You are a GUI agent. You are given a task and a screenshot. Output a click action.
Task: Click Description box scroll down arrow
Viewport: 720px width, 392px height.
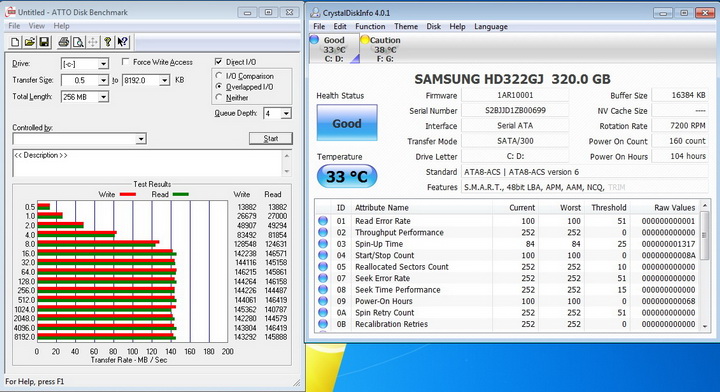tap(287, 172)
